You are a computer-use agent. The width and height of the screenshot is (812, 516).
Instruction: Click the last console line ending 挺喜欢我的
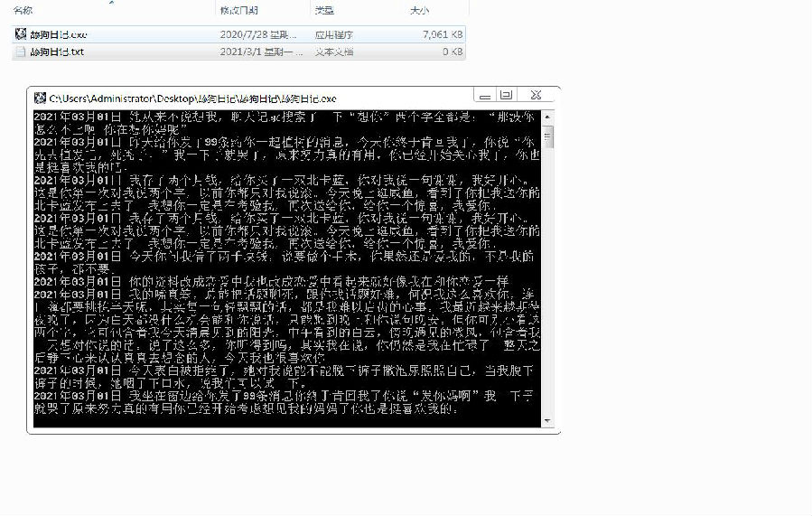[246, 408]
